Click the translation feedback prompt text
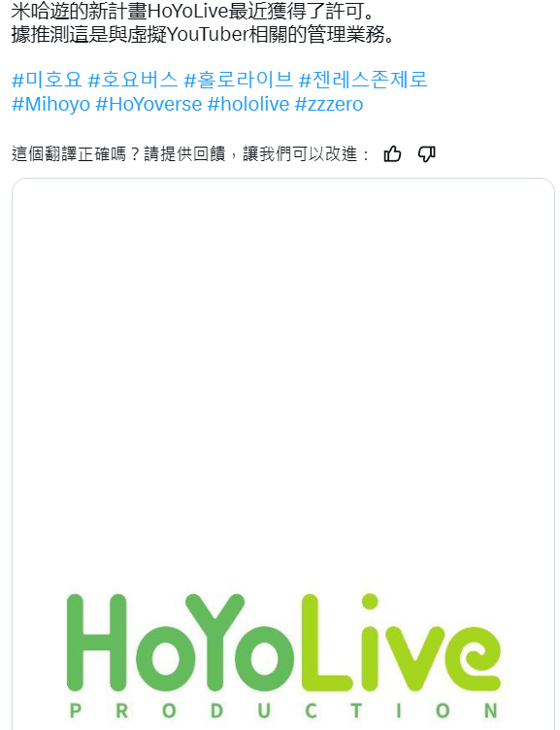 [190, 154]
